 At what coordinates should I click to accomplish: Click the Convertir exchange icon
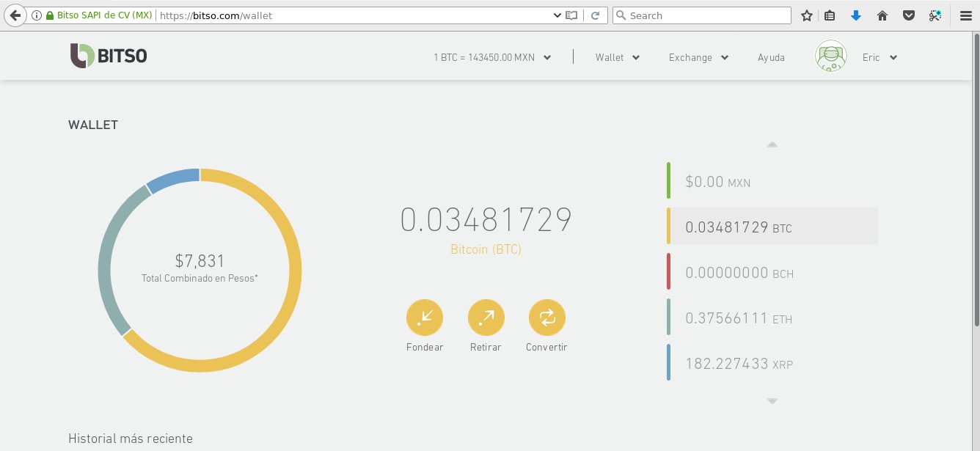(x=547, y=318)
